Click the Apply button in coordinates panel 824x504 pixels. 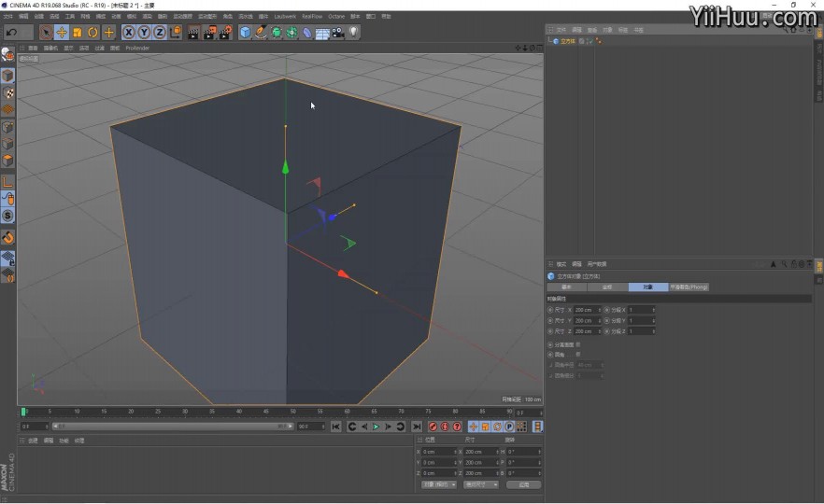[x=524, y=484]
